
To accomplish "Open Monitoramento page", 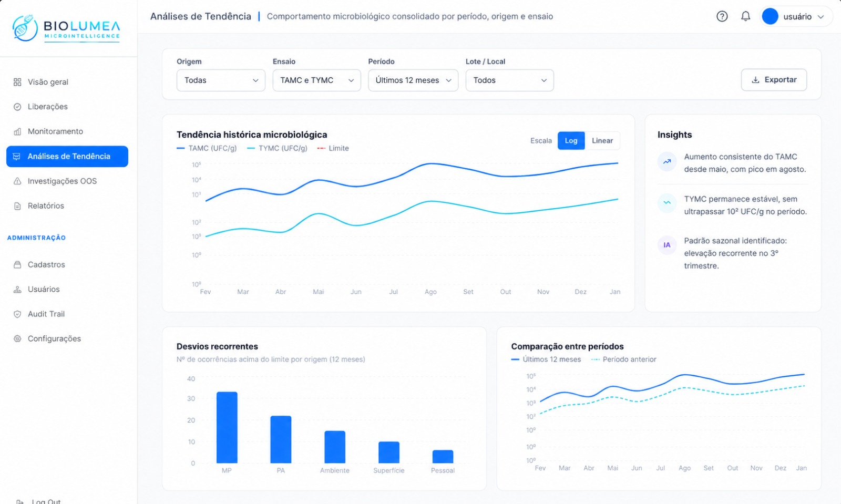I will pyautogui.click(x=67, y=131).
